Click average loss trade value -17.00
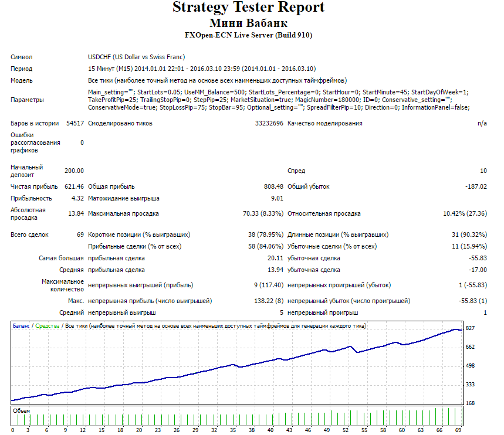The image size is (504, 435). [x=478, y=270]
